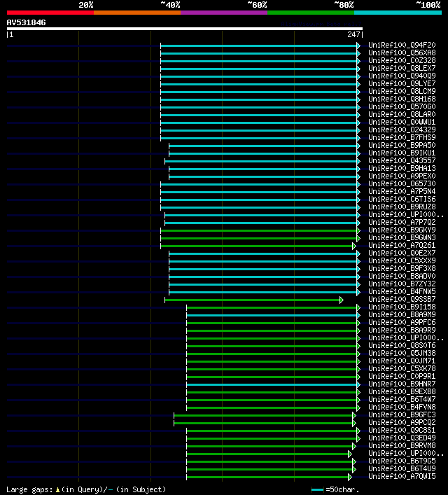Click the white query sequence ruler bar
This screenshot has width=448, height=495.
click(185, 29)
